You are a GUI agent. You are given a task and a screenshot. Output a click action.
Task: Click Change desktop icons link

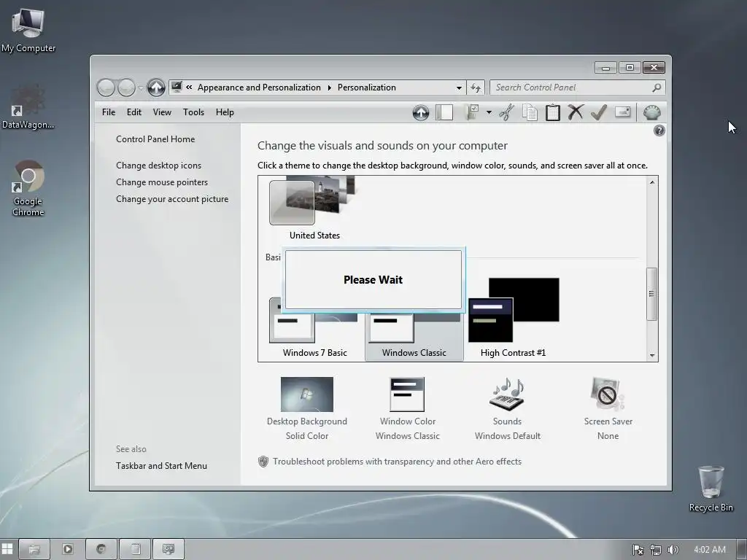(158, 166)
